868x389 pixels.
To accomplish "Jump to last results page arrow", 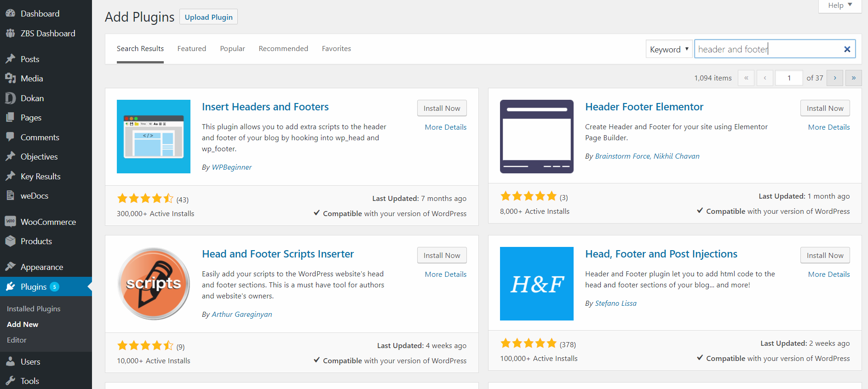I will 853,78.
